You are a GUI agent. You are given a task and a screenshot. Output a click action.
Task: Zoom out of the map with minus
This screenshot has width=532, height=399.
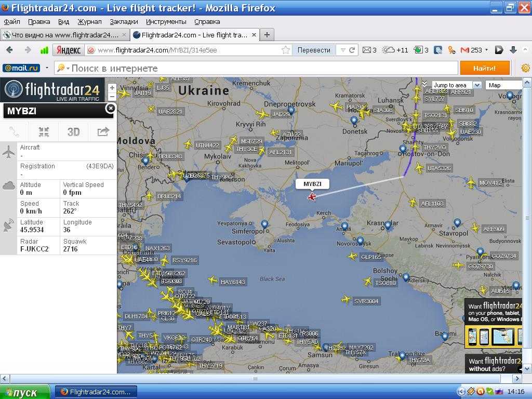[x=112, y=96]
